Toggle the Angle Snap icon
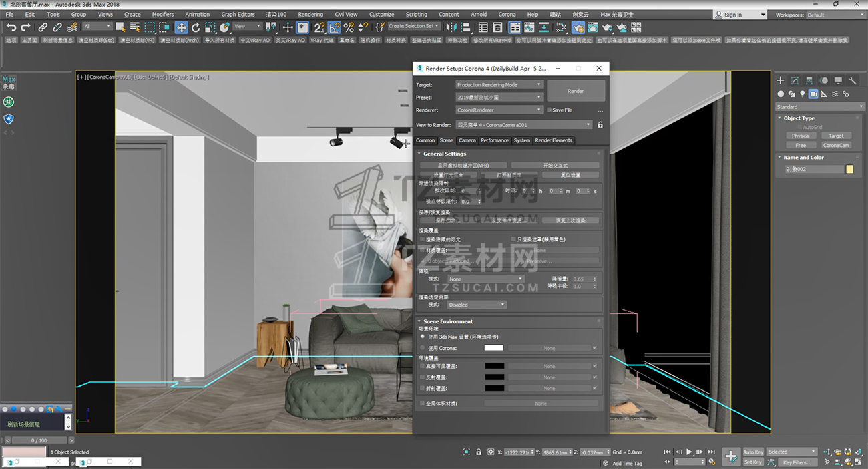 pyautogui.click(x=334, y=27)
